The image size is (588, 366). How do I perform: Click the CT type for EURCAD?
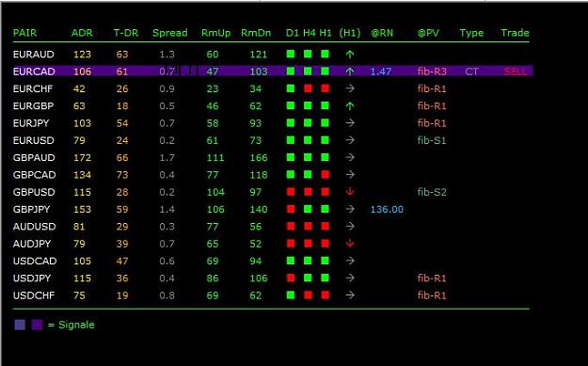[x=471, y=72]
